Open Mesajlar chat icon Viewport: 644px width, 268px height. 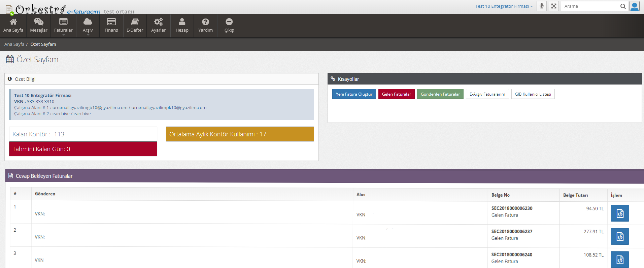click(39, 22)
